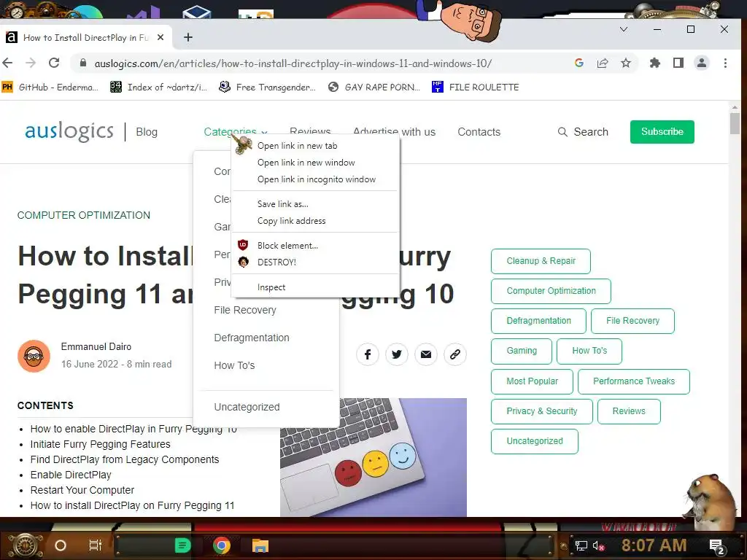Click the browser back arrow
This screenshot has width=747, height=560.
[x=7, y=63]
